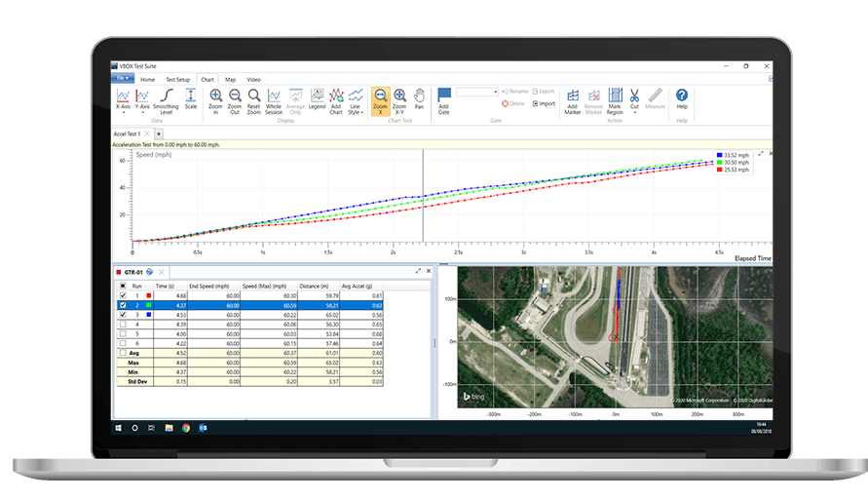
Task: Uncheck the Run 1 checkbox
Action: coord(122,295)
